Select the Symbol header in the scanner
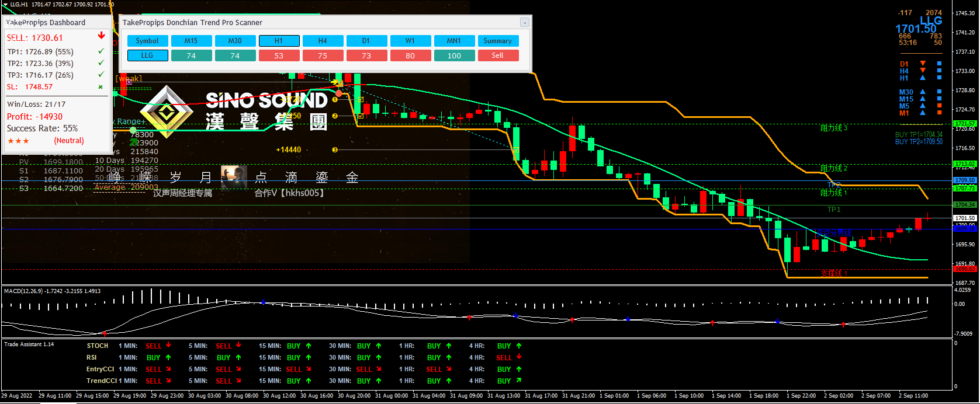Screen dimensions: 980x404 (147, 41)
